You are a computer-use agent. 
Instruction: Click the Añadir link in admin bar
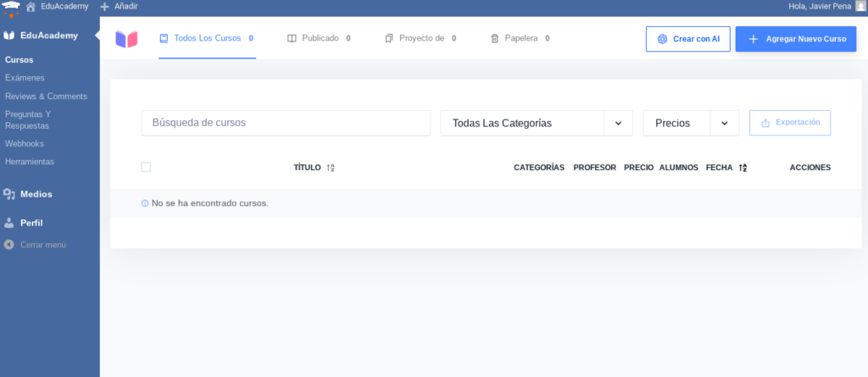tap(119, 7)
